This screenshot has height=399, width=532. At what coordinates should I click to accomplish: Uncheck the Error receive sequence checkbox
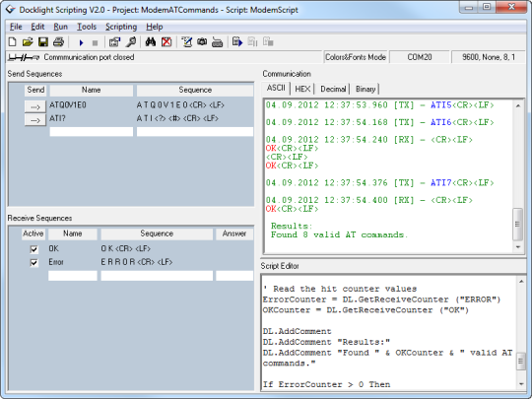click(x=33, y=263)
